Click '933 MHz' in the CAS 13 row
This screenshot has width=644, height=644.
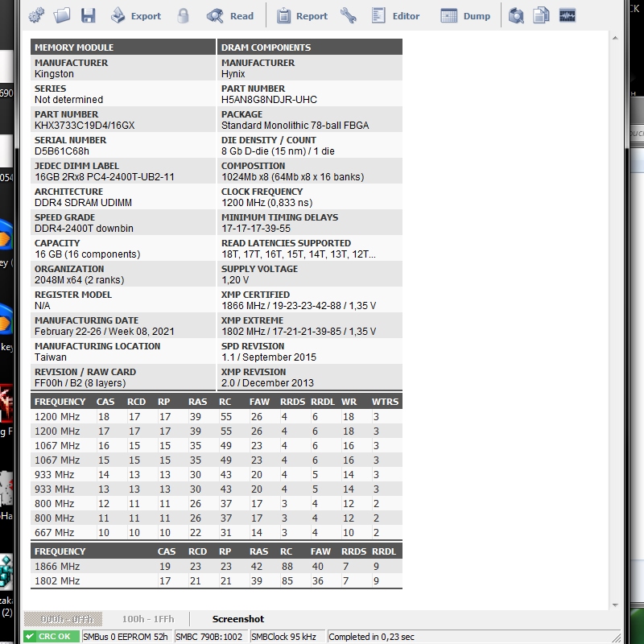[x=54, y=489]
